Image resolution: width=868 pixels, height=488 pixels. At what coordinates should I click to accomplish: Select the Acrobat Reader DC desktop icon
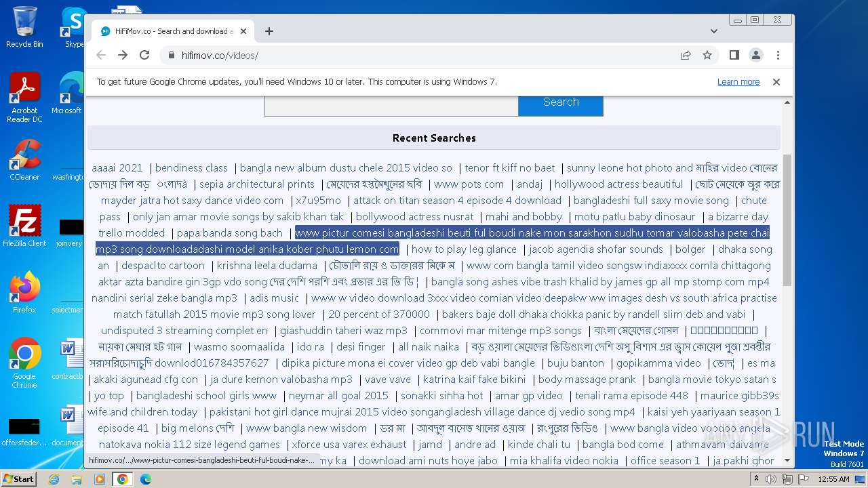click(24, 98)
